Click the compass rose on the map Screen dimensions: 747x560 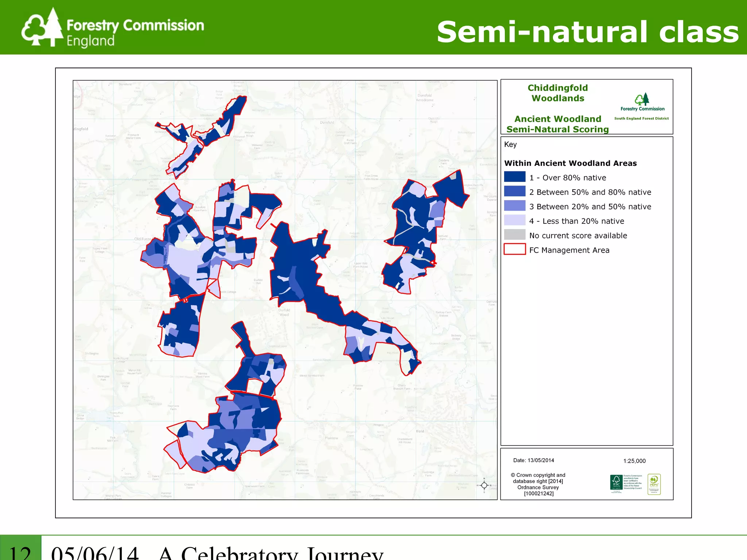(484, 485)
